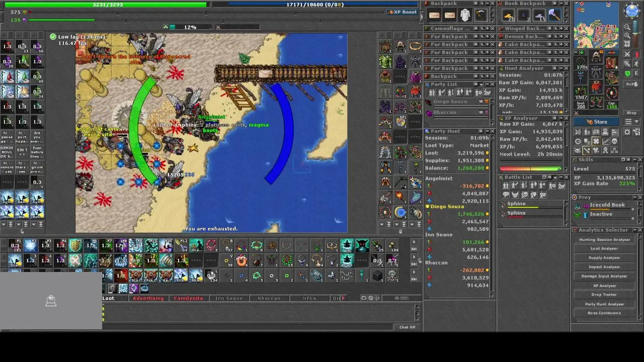Toggle hide knights filter in Battle List
Viewport: 644px width, 362px height.
[x=515, y=185]
